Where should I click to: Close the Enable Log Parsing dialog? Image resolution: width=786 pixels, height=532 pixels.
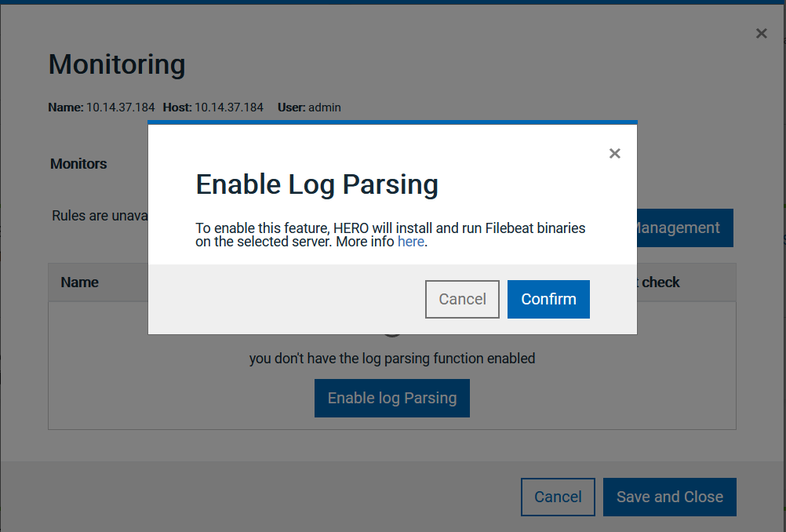pyautogui.click(x=615, y=154)
